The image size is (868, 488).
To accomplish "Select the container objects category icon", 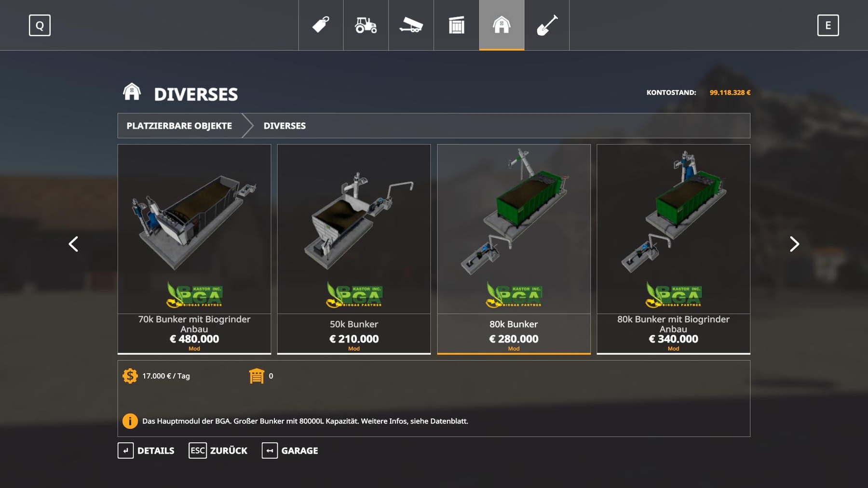I will point(456,25).
